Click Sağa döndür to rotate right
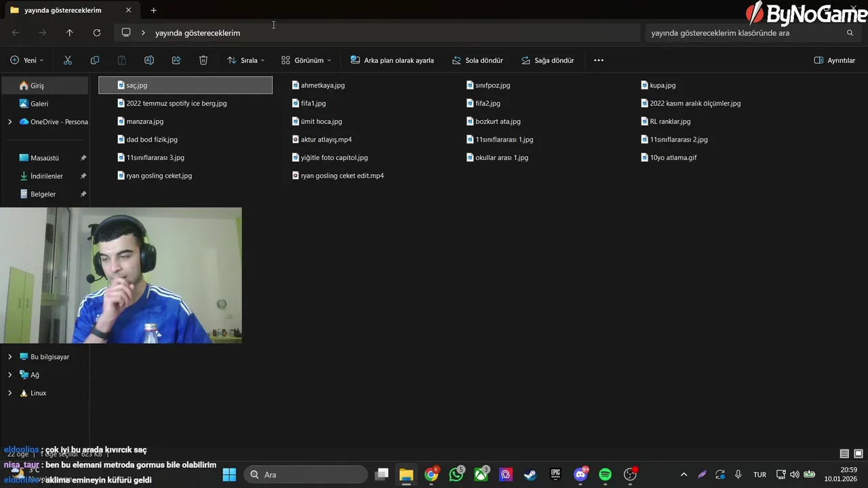 click(547, 60)
